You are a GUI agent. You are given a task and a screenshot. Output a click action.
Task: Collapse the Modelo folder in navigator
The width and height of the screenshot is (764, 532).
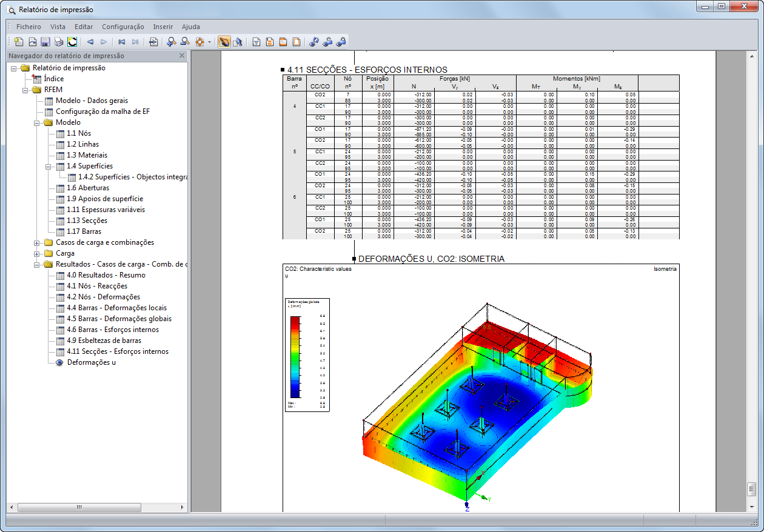(37, 122)
